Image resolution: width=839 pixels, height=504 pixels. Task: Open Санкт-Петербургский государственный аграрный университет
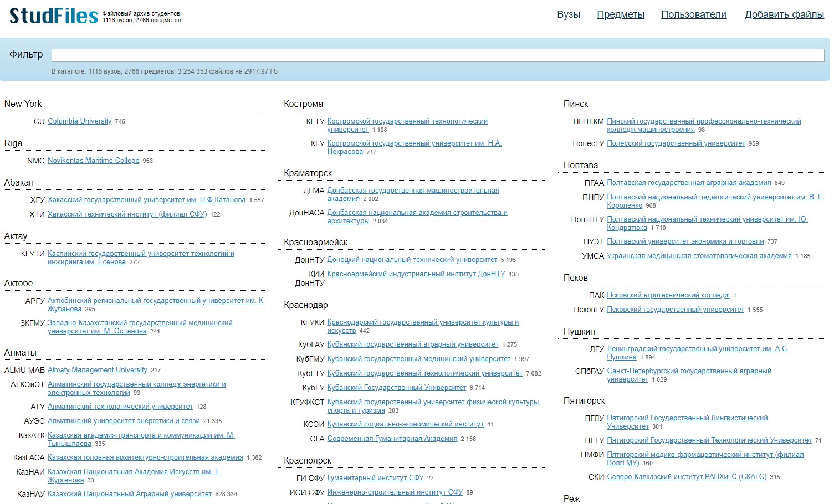[689, 375]
